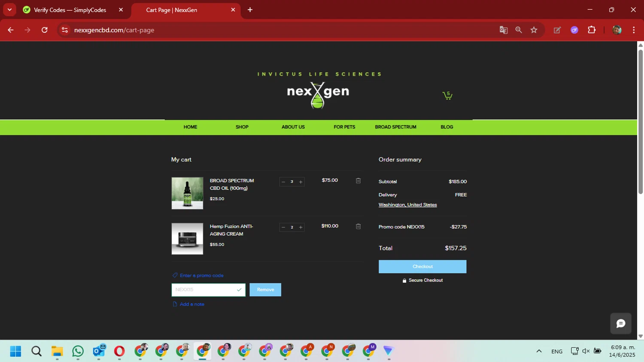This screenshot has height=362, width=644.
Task: Delete BROAD SPECTRUM CBD OIL from cart
Action: point(358,181)
